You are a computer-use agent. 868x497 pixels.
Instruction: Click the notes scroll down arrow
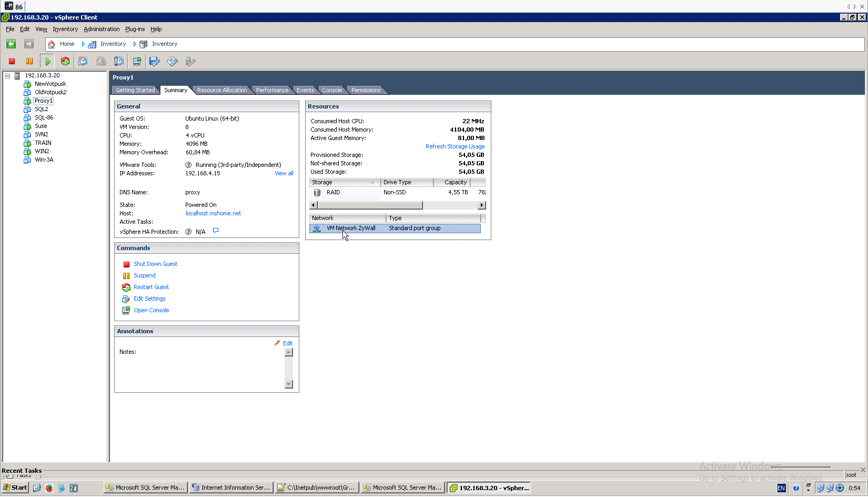(288, 384)
